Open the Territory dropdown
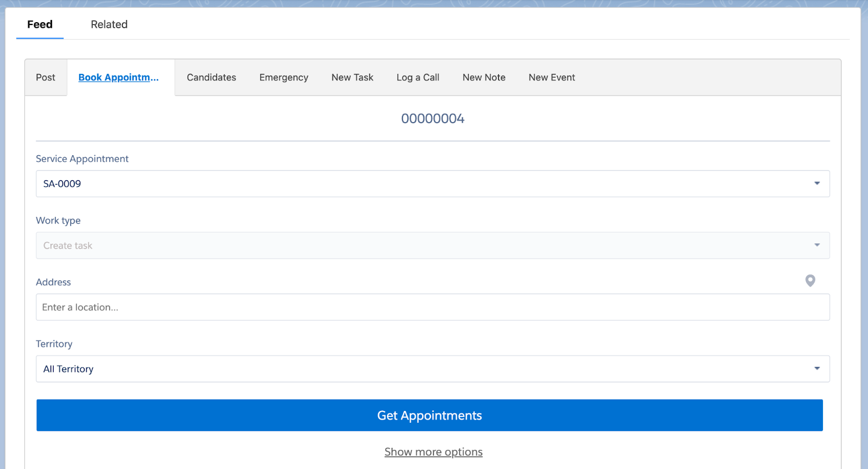The width and height of the screenshot is (868, 469). pyautogui.click(x=432, y=369)
